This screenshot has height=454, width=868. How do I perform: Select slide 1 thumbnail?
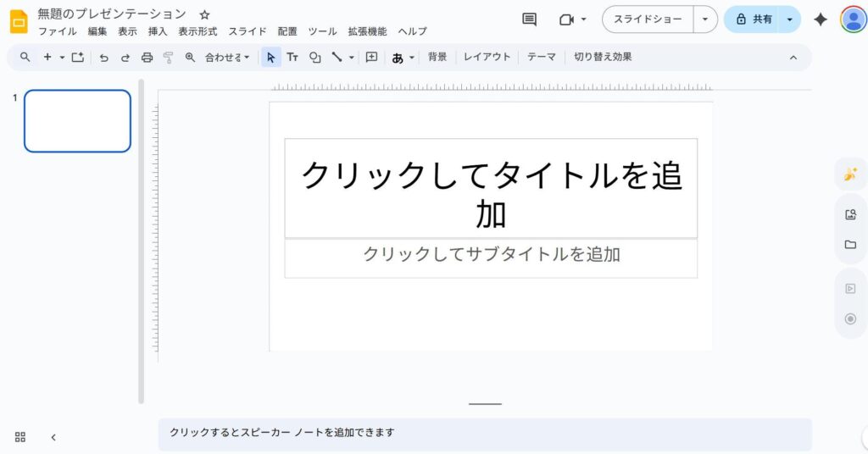(77, 121)
